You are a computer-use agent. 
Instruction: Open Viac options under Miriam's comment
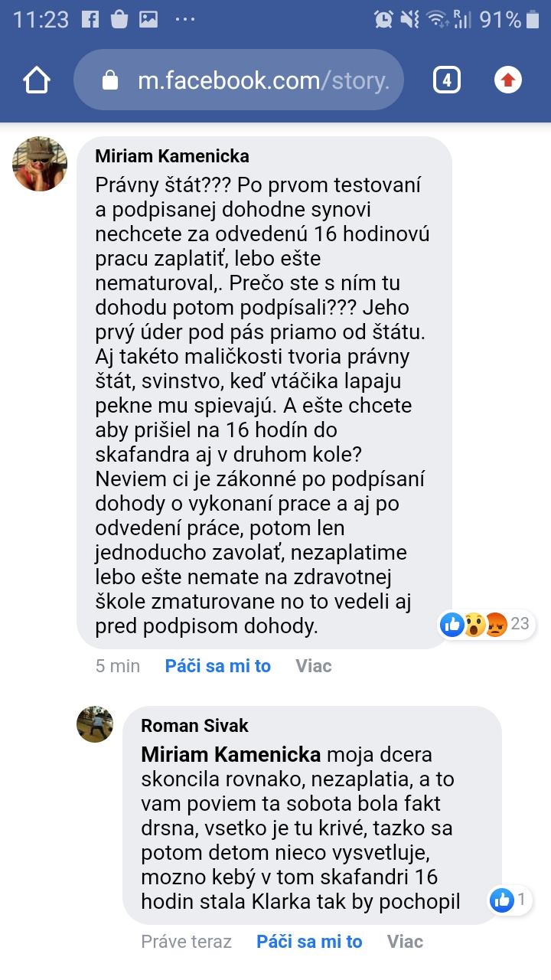[314, 666]
